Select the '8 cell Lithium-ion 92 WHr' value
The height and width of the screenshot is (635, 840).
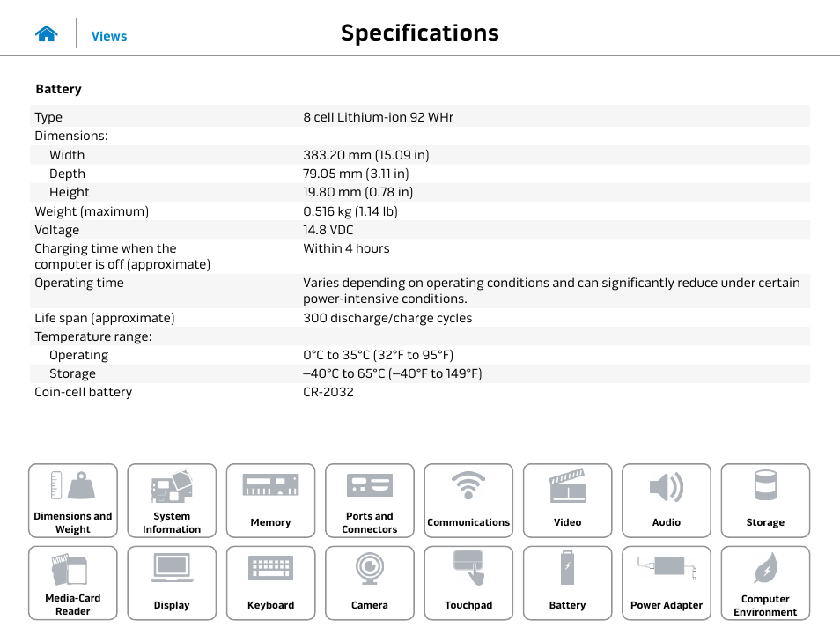click(379, 117)
